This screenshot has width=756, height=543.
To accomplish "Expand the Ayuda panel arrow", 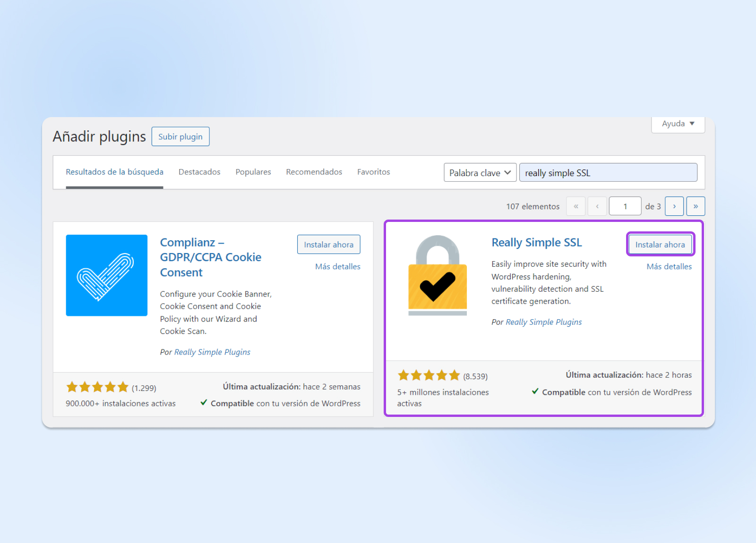I will pyautogui.click(x=692, y=124).
